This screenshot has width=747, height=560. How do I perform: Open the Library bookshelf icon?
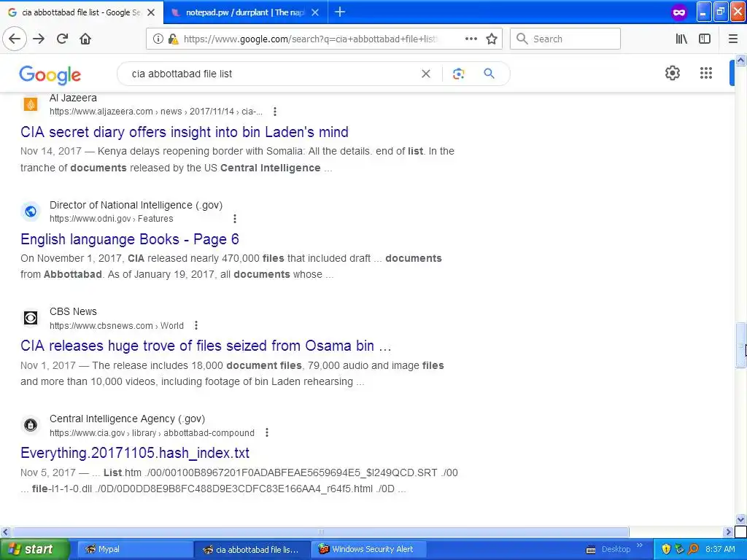681,39
